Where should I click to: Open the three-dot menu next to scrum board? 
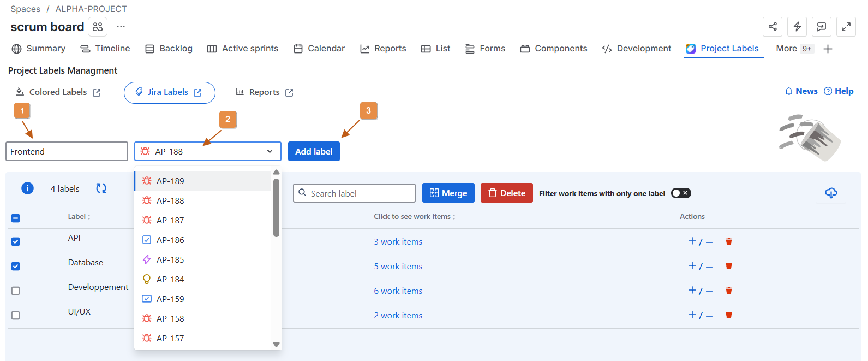(121, 27)
